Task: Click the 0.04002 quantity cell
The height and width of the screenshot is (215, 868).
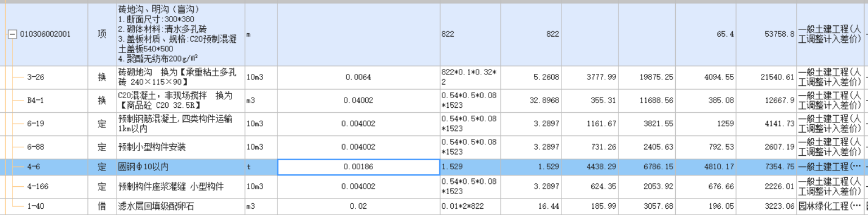Action: pyautogui.click(x=358, y=100)
